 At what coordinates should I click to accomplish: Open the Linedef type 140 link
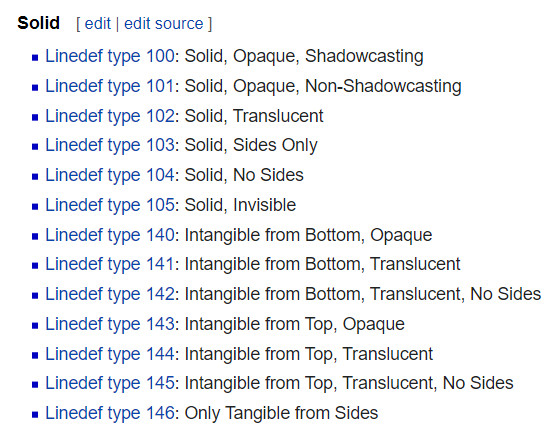click(110, 235)
